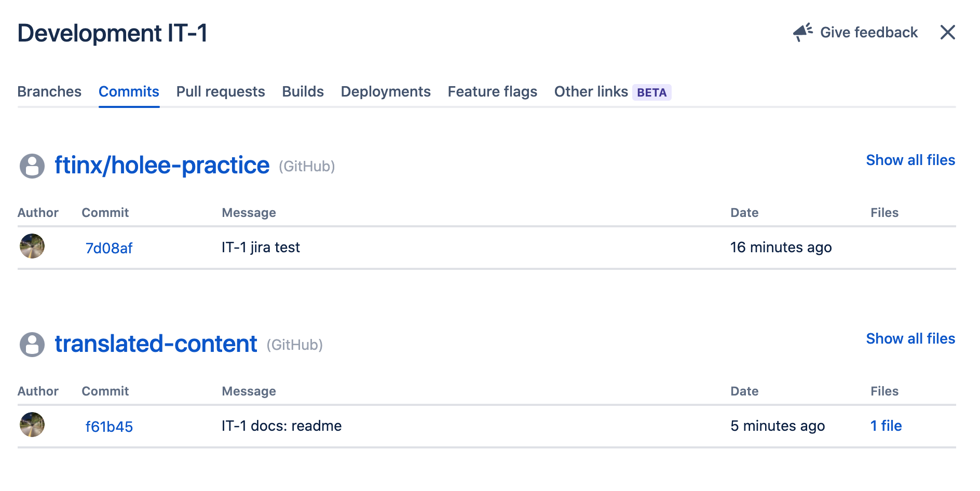
Task: Open the Other links beta tab
Action: 612,92
